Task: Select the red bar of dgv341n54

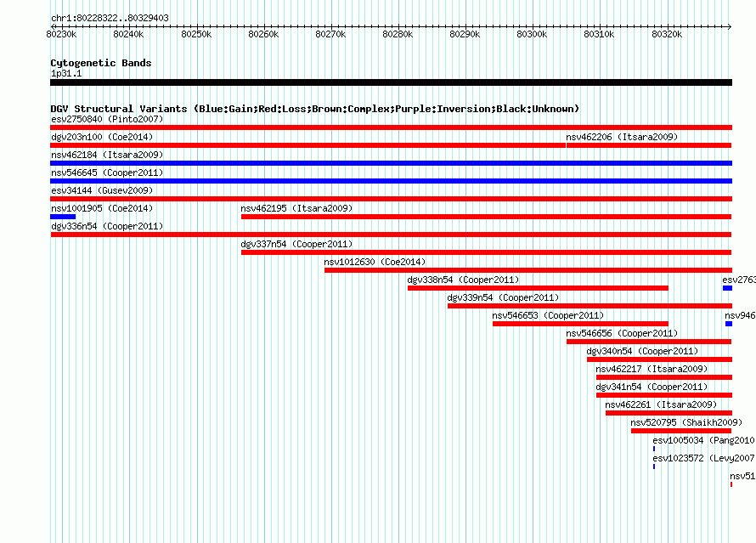Action: click(664, 395)
